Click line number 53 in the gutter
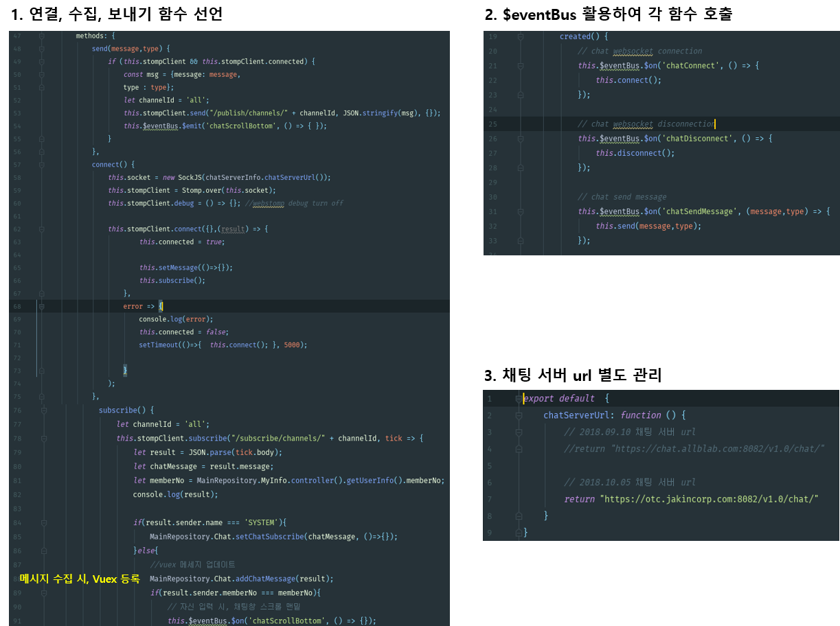 coord(17,113)
